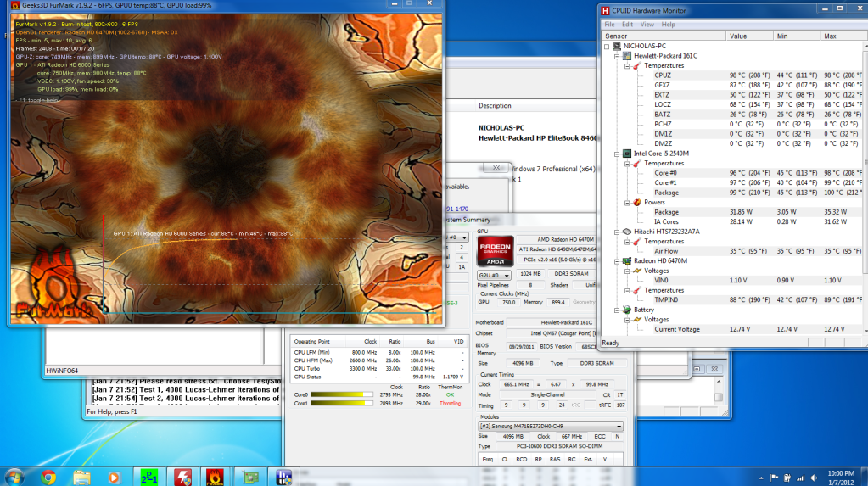Collapse Voltages under Battery
This screenshot has width=868, height=486.
point(627,320)
